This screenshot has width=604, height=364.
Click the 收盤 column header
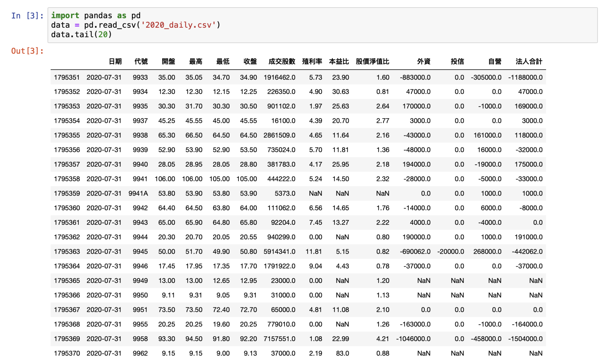click(x=250, y=61)
